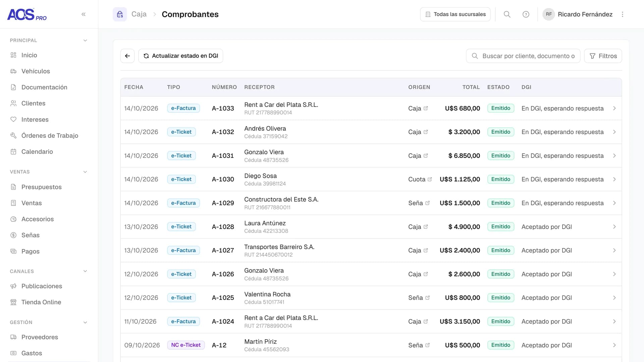Click Emitido status badge for A-1028
This screenshot has height=362, width=644.
(x=500, y=227)
